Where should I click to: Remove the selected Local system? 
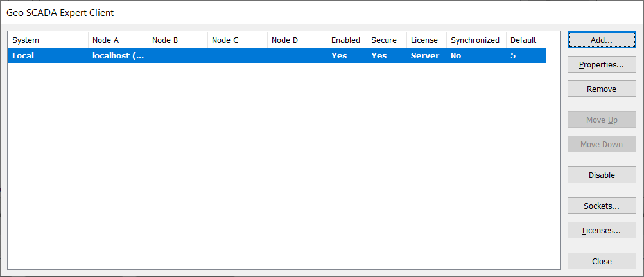pyautogui.click(x=602, y=89)
